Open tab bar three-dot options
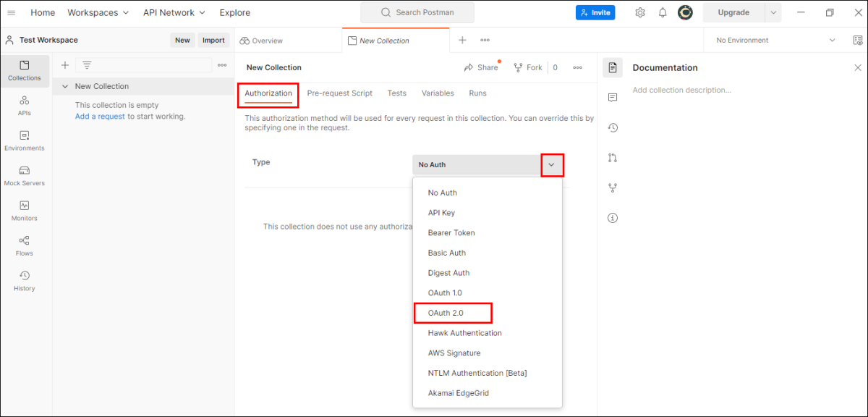Viewport: 868px width, 417px height. coord(485,41)
